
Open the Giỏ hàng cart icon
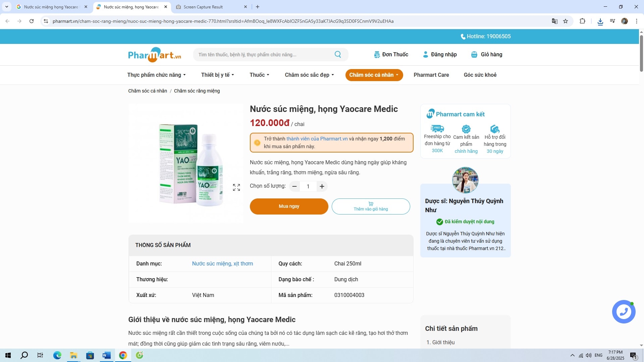click(474, 55)
